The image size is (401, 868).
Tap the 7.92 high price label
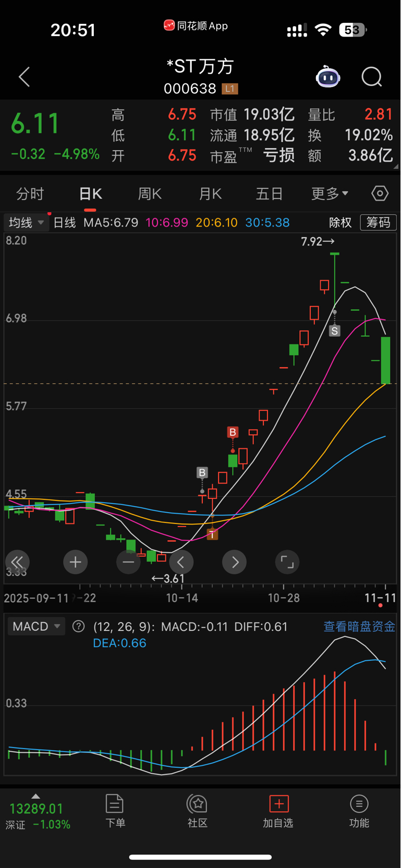pos(318,241)
